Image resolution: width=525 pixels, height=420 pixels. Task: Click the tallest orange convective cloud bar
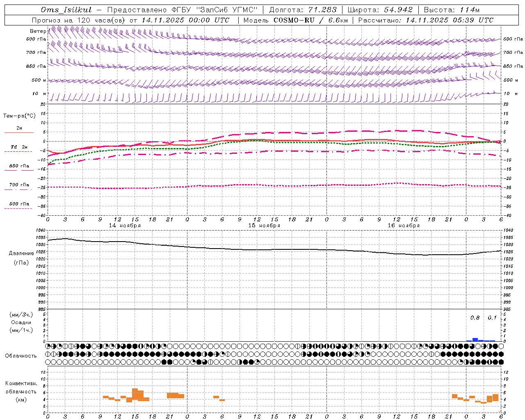(x=135, y=395)
